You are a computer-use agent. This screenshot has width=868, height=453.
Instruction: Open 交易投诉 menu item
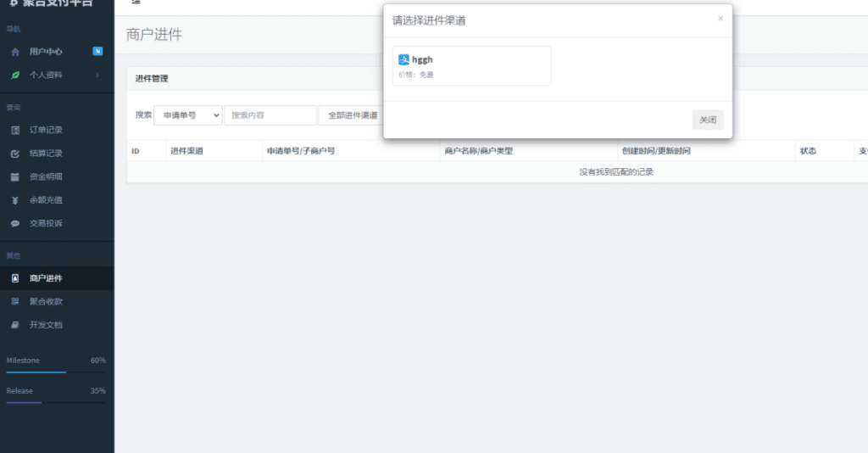57,223
